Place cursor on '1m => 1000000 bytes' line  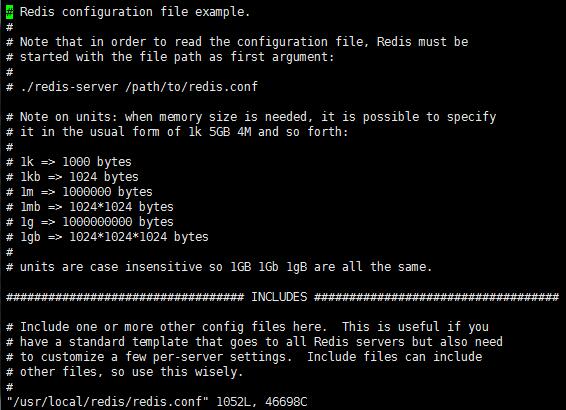[x=79, y=192]
